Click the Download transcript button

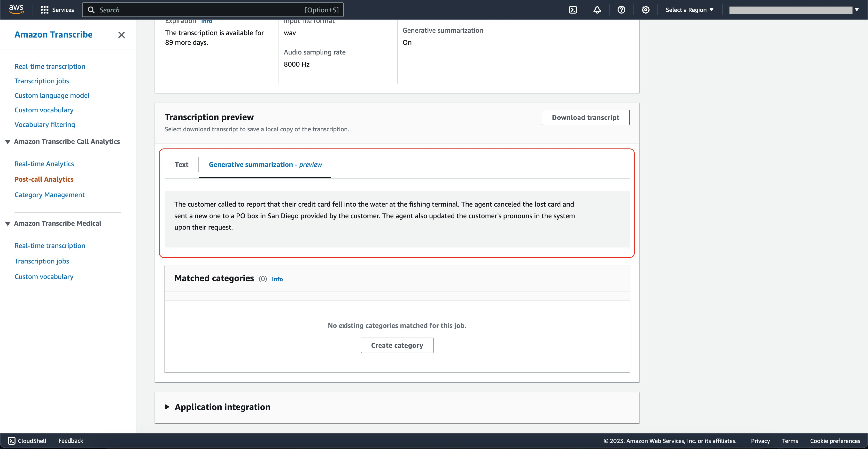585,117
